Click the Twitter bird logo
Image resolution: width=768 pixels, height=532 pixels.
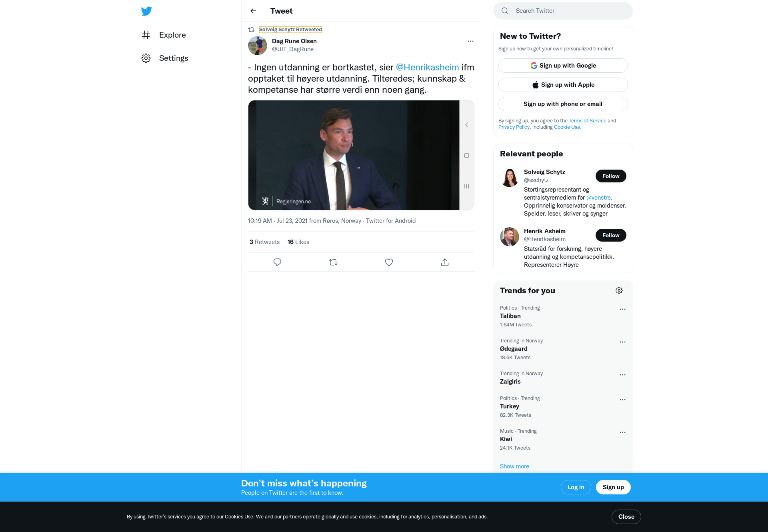[x=146, y=11]
